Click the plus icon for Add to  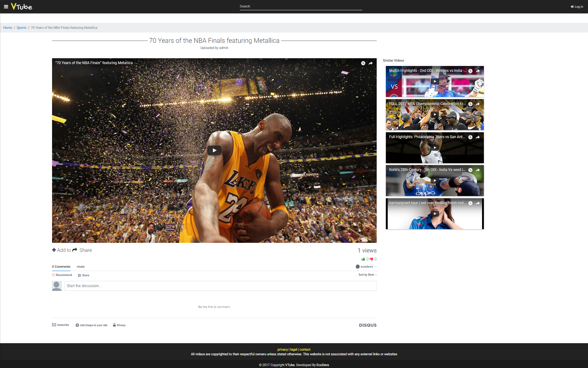click(54, 250)
